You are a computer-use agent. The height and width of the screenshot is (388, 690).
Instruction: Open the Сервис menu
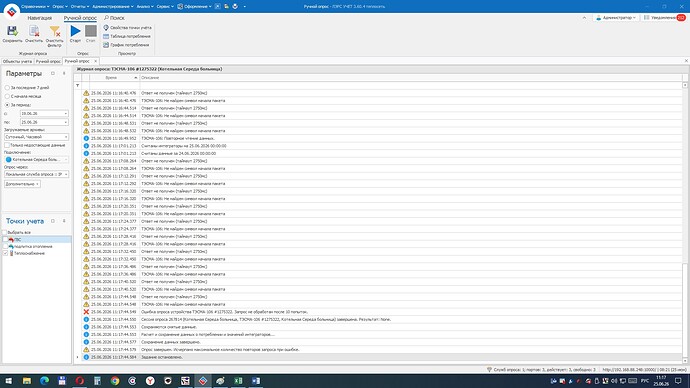[x=165, y=7]
